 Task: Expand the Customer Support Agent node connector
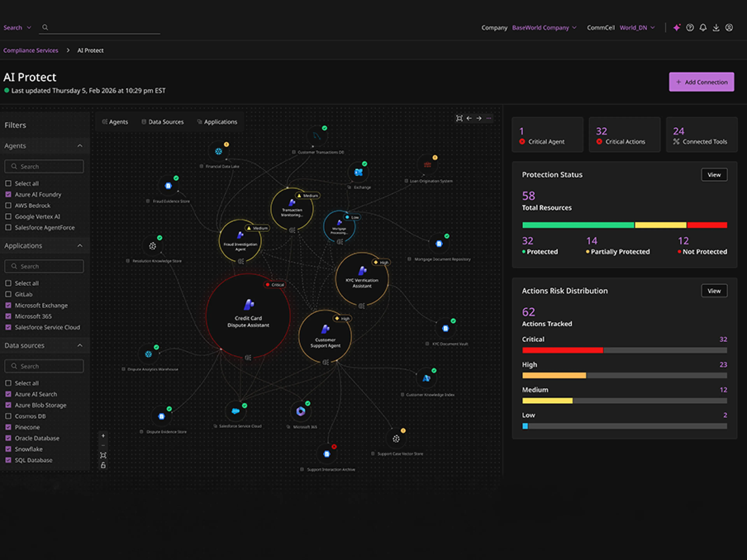(325, 362)
